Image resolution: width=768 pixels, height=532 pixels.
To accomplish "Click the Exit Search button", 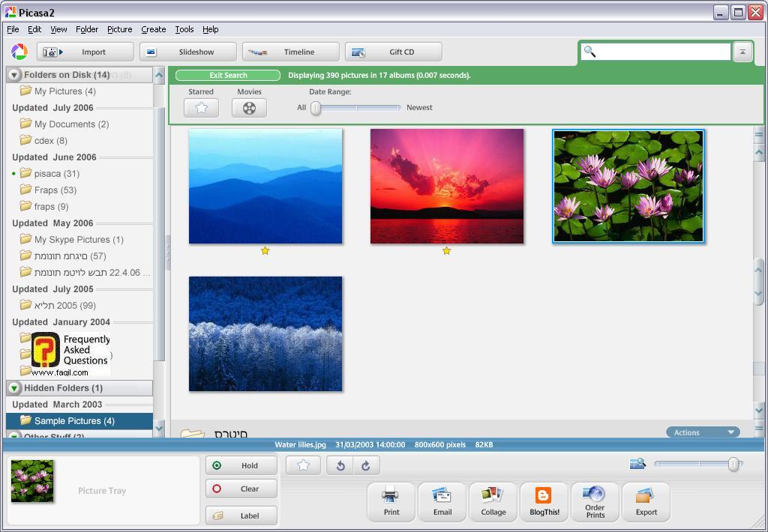I will pyautogui.click(x=228, y=75).
